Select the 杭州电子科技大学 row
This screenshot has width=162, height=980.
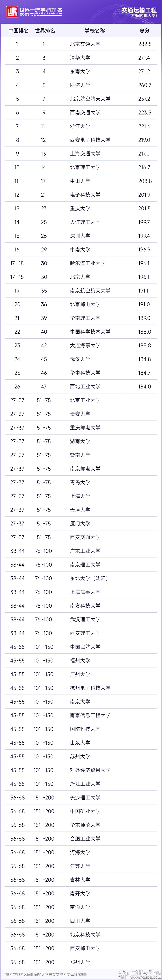pos(81,688)
